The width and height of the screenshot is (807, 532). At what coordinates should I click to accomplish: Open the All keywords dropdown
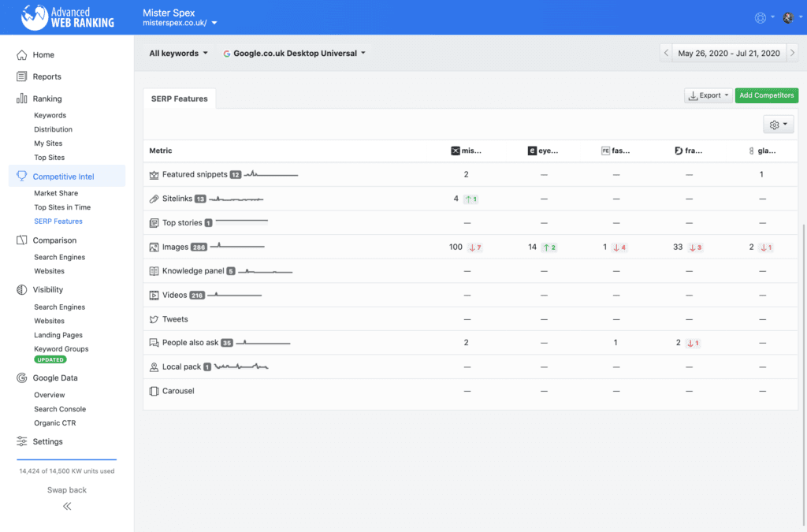coord(179,53)
